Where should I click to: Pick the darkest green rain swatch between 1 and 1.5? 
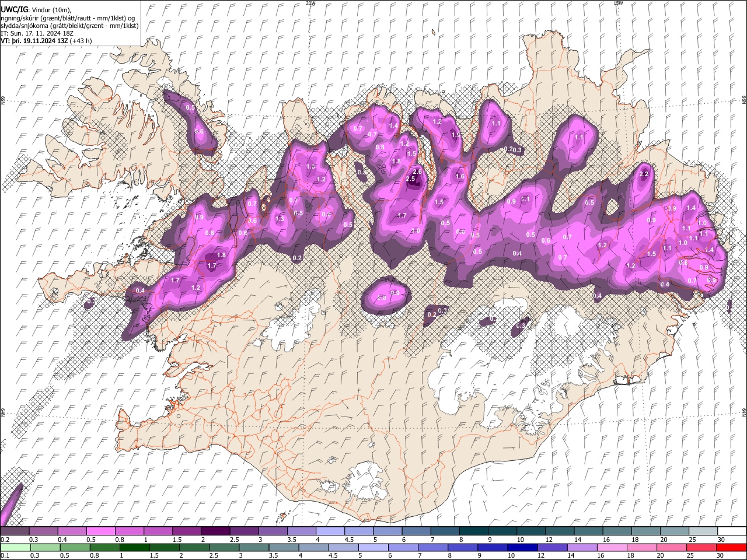[x=134, y=548]
